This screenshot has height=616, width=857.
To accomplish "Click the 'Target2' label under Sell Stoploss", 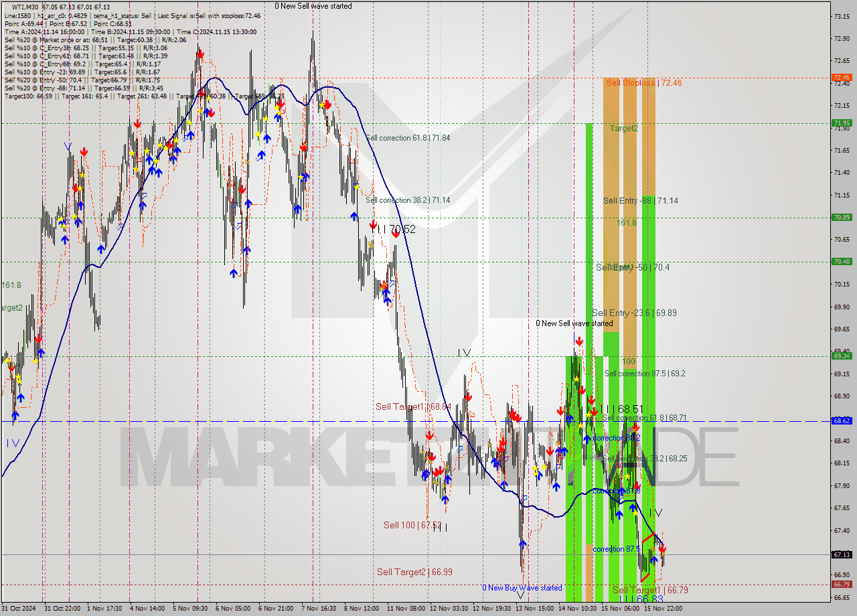I will pos(623,128).
